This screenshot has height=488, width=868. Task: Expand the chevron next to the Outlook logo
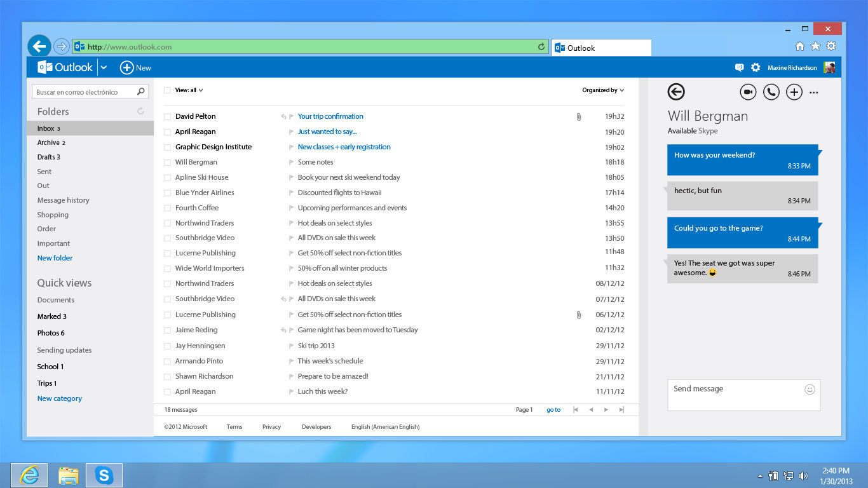[x=104, y=67]
